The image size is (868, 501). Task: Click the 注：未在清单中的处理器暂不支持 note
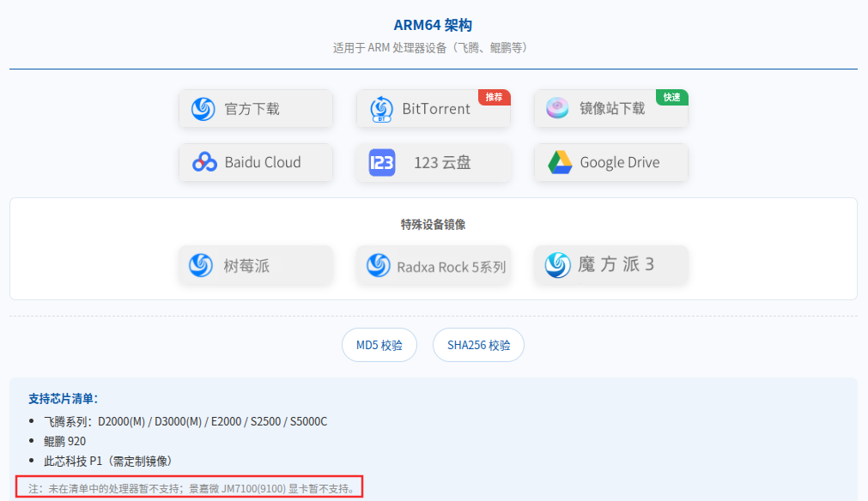[192, 489]
